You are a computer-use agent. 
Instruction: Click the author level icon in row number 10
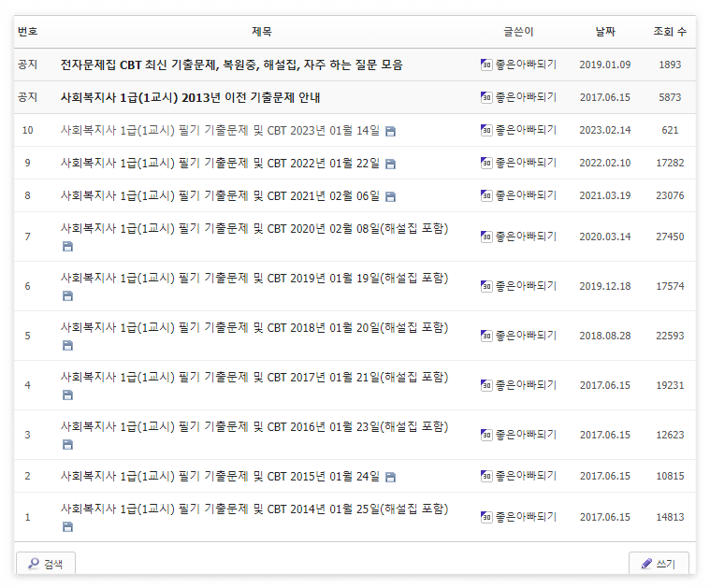(x=486, y=130)
